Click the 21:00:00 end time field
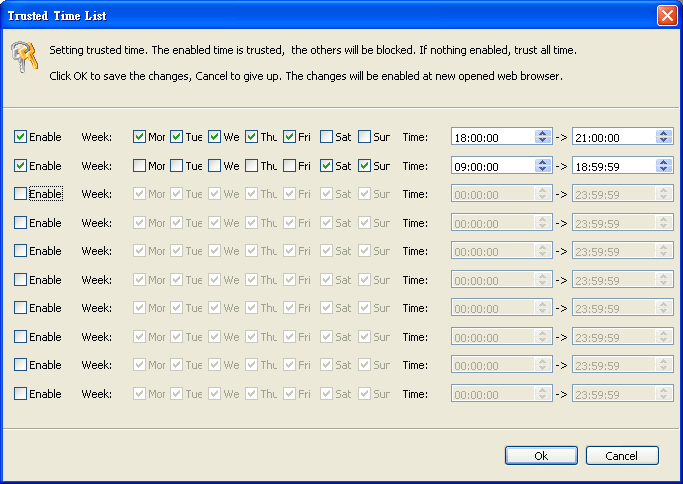The height and width of the screenshot is (484, 683). pos(612,138)
